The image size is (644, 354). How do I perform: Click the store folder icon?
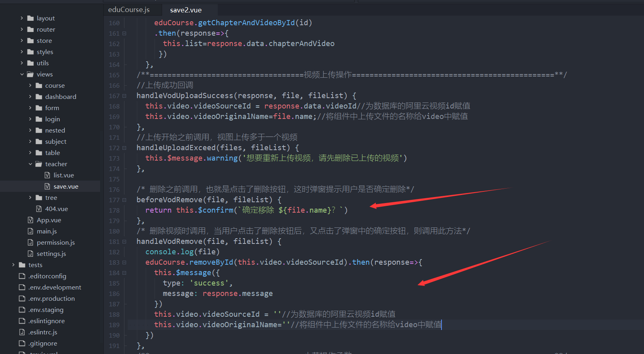tap(30, 40)
